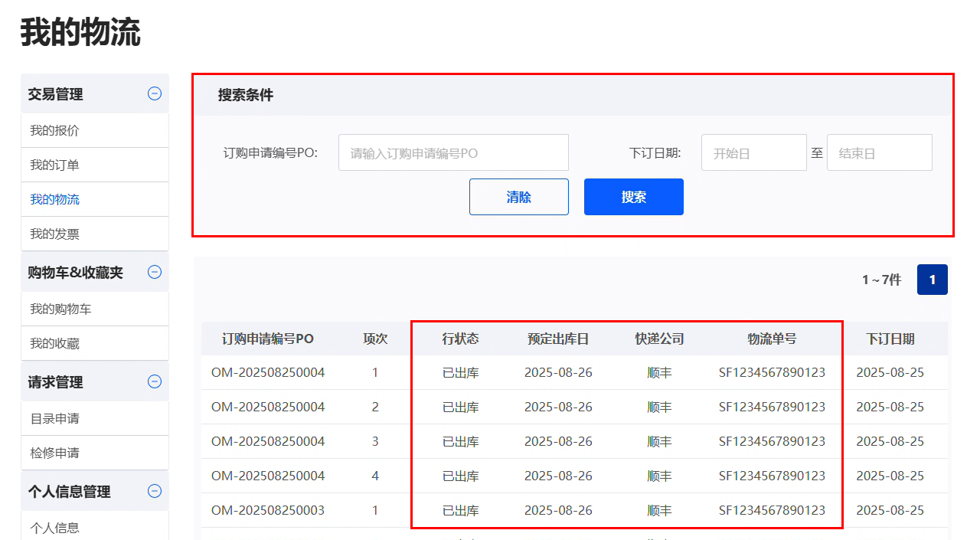The width and height of the screenshot is (980, 540).
Task: Open 我的报价 in sidebar
Action: [x=54, y=130]
